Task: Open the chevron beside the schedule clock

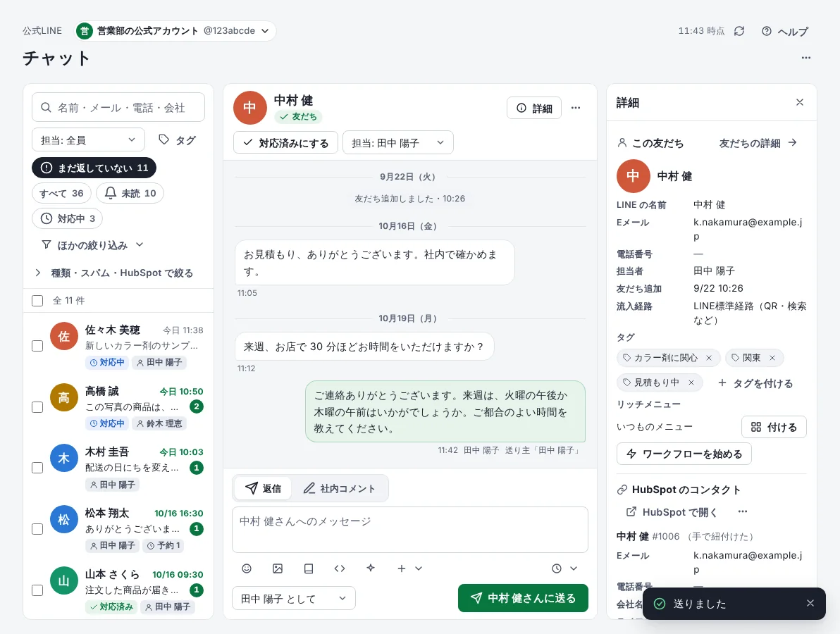Action: (574, 568)
